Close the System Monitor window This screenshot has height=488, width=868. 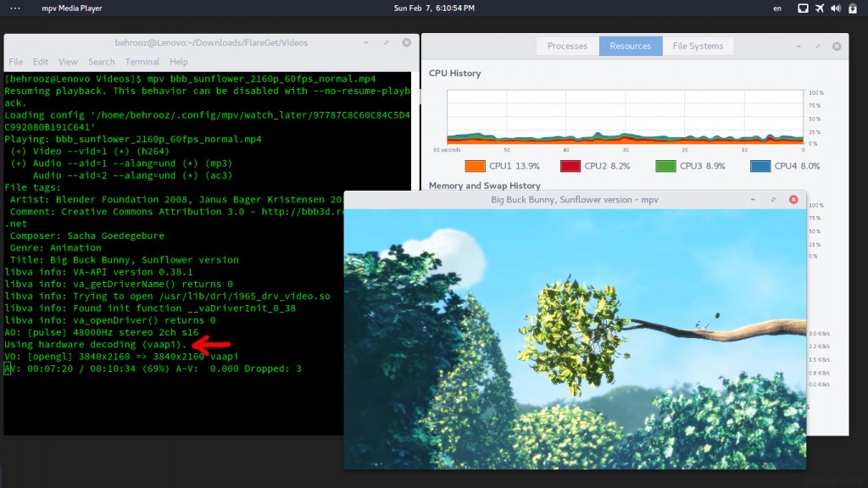[837, 47]
